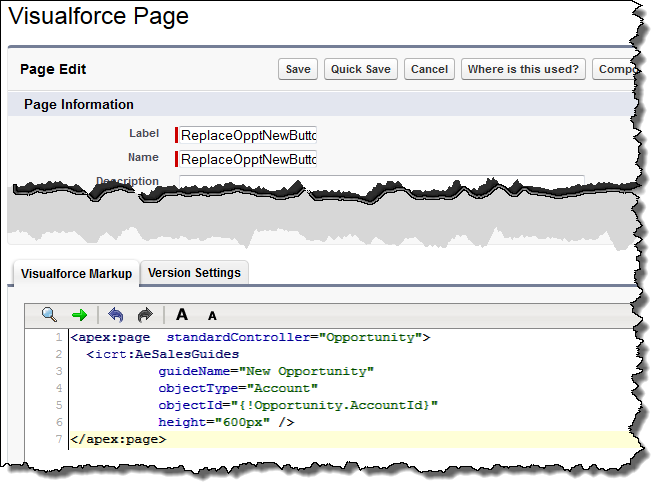The image size is (653, 484).
Task: Click the partly hidden Component button
Action: (616, 69)
